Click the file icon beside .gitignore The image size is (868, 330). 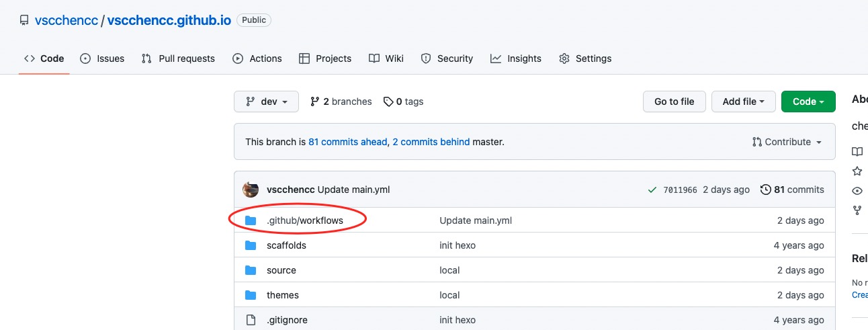[251, 320]
